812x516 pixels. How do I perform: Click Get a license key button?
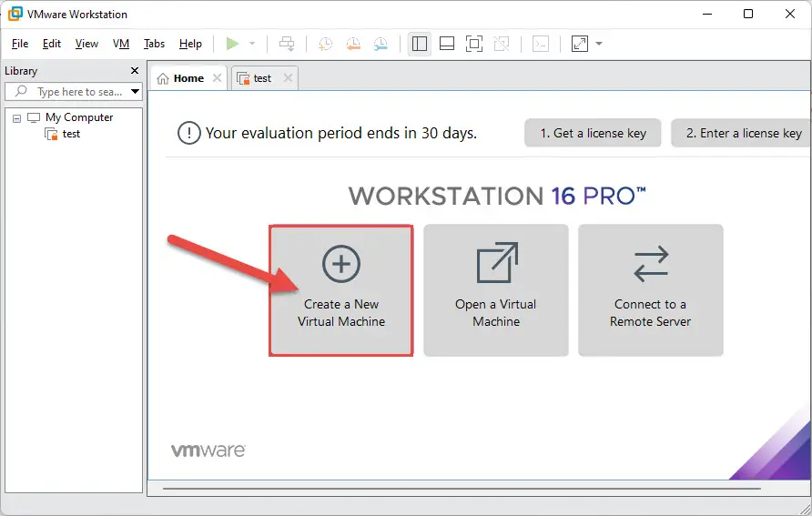coord(593,133)
